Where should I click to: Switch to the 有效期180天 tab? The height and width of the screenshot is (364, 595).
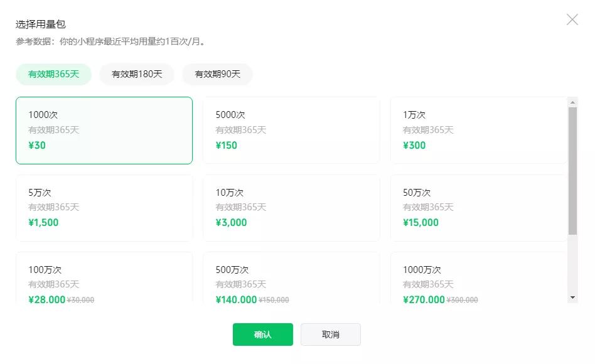coord(137,74)
